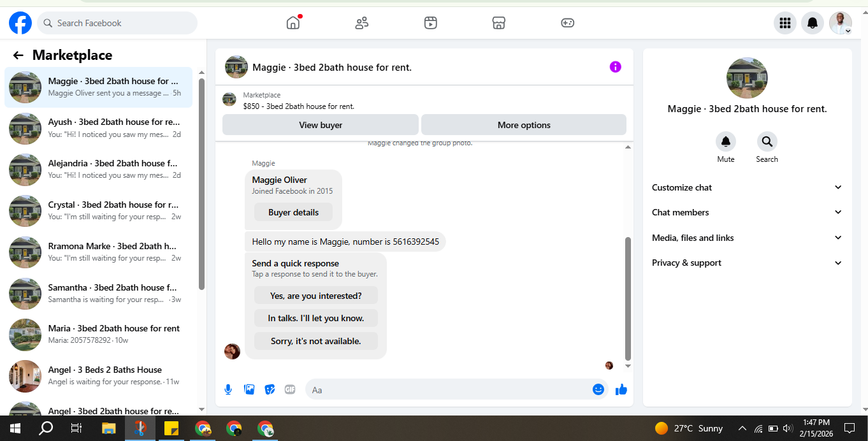The width and height of the screenshot is (868, 441).
Task: Click the network icon in system tray
Action: pyautogui.click(x=758, y=428)
